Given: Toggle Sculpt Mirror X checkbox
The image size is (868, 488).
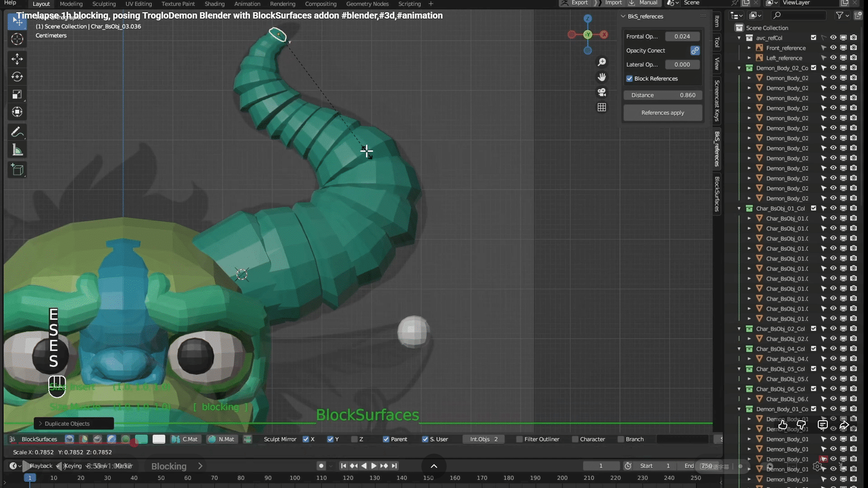Looking at the screenshot, I should 306,439.
